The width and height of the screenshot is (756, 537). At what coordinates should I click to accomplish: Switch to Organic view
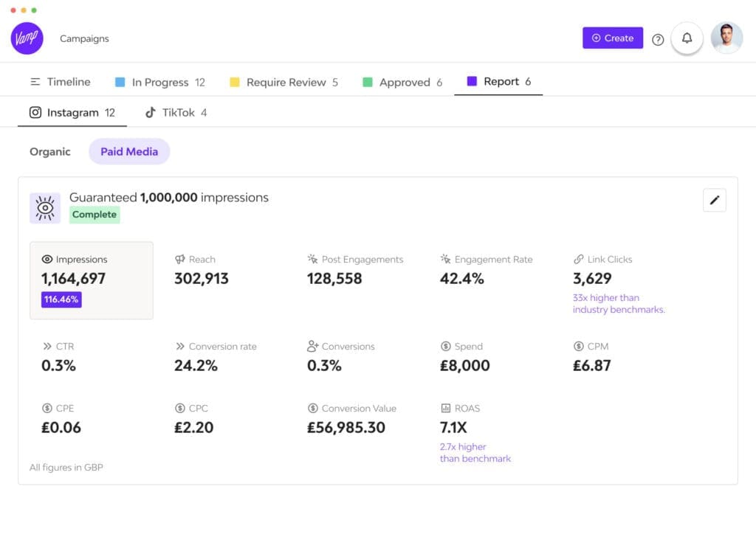(50, 152)
